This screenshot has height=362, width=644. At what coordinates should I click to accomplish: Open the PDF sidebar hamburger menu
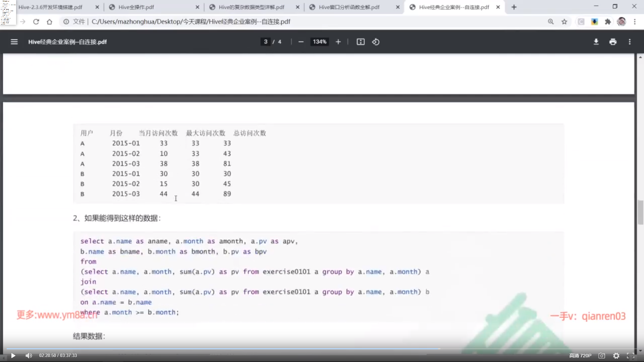(14, 42)
